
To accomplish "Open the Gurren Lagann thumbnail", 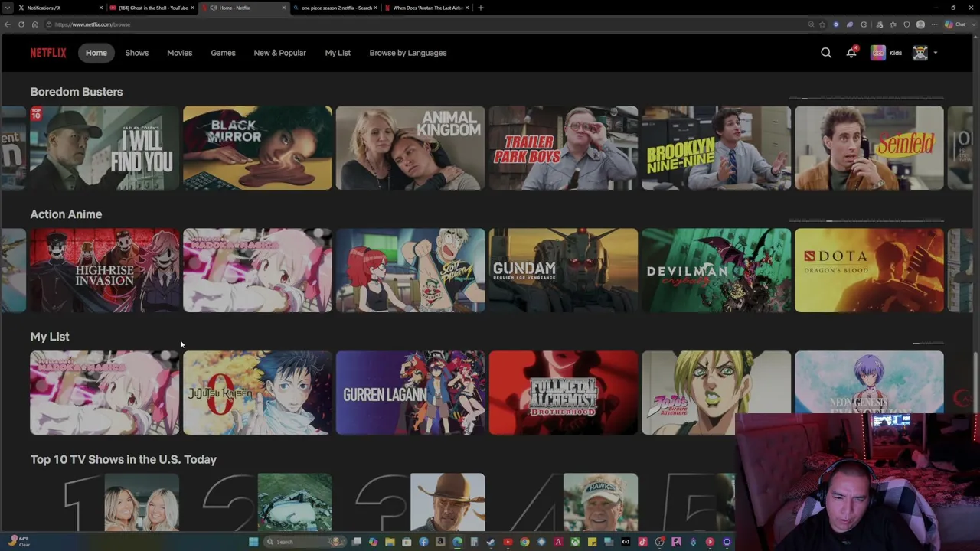I will coord(410,393).
